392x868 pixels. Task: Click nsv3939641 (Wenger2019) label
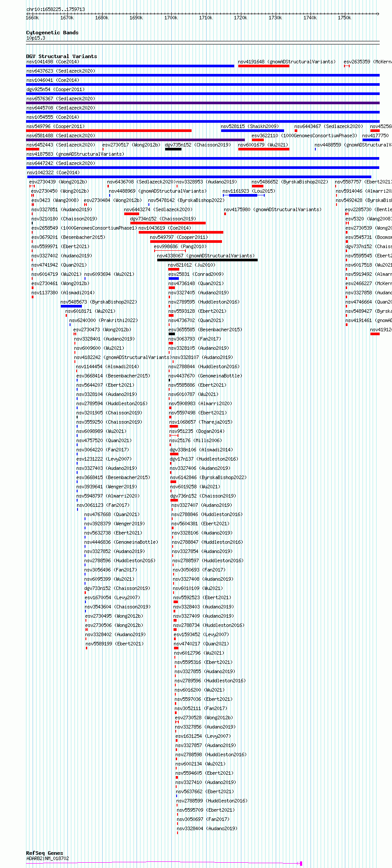point(107,487)
